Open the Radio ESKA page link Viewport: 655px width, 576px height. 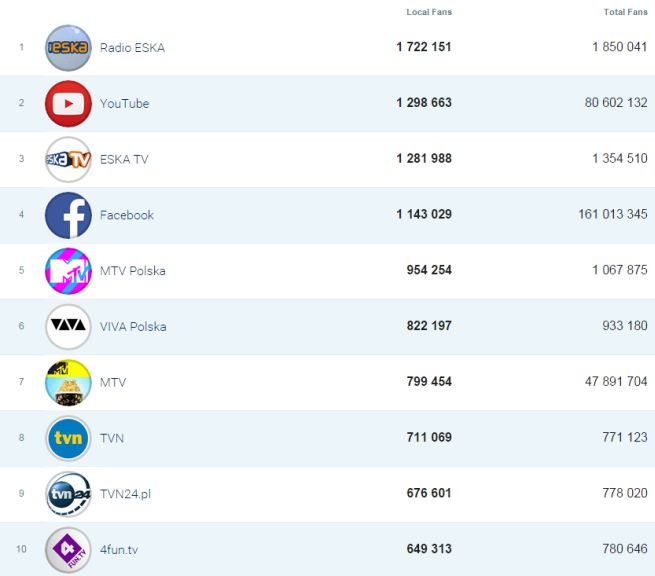[132, 48]
